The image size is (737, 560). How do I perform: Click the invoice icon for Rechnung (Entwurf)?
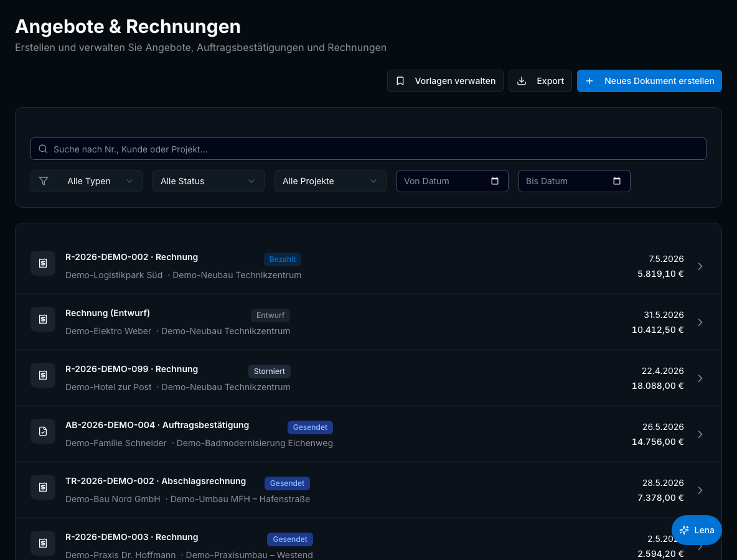[43, 319]
